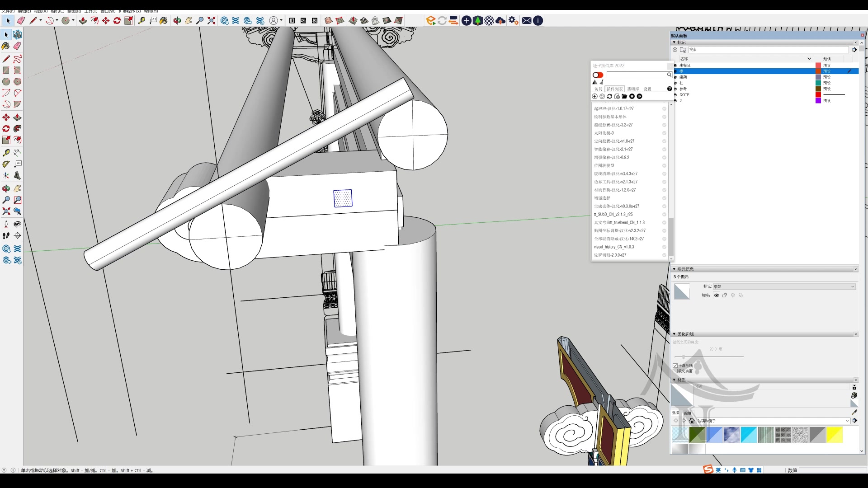Select the yellow material swatch
The height and width of the screenshot is (488, 868).
pos(835,435)
